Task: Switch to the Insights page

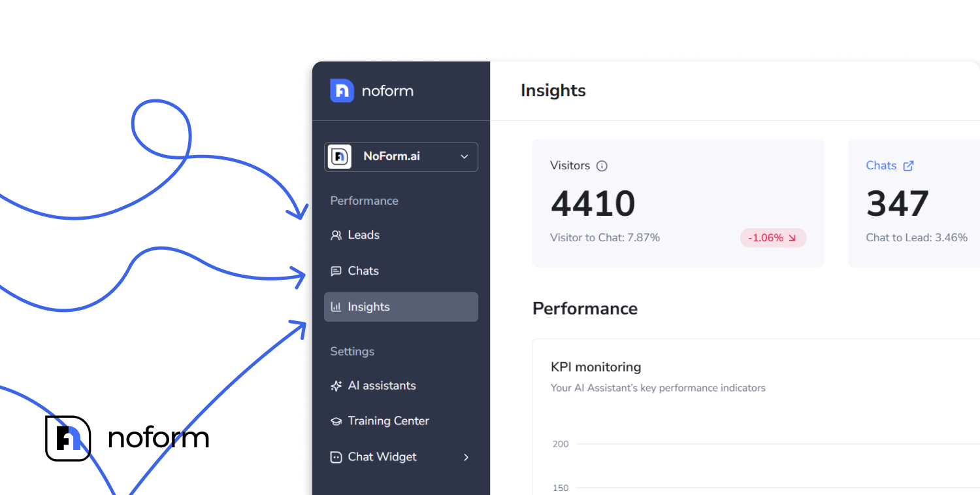Action: click(369, 307)
